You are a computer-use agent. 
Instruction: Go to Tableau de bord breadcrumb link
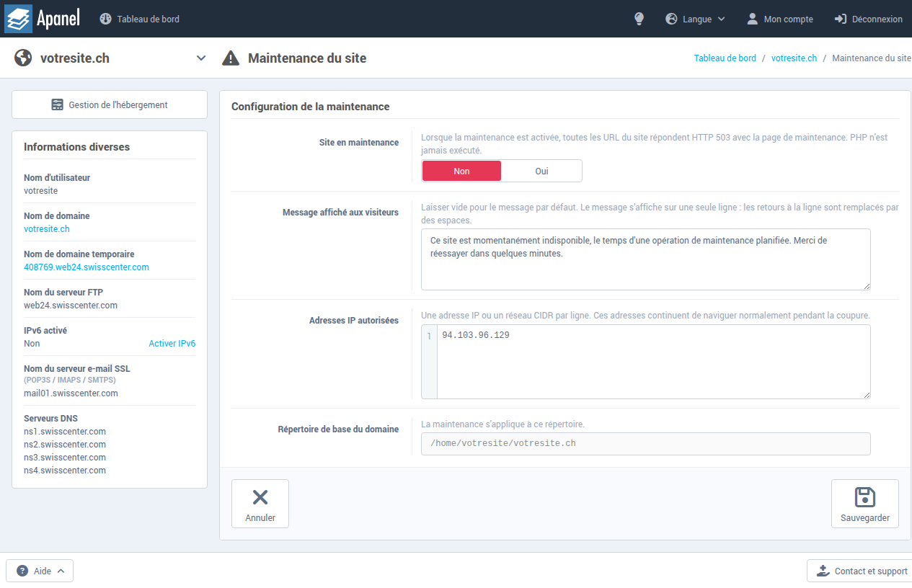coord(725,58)
